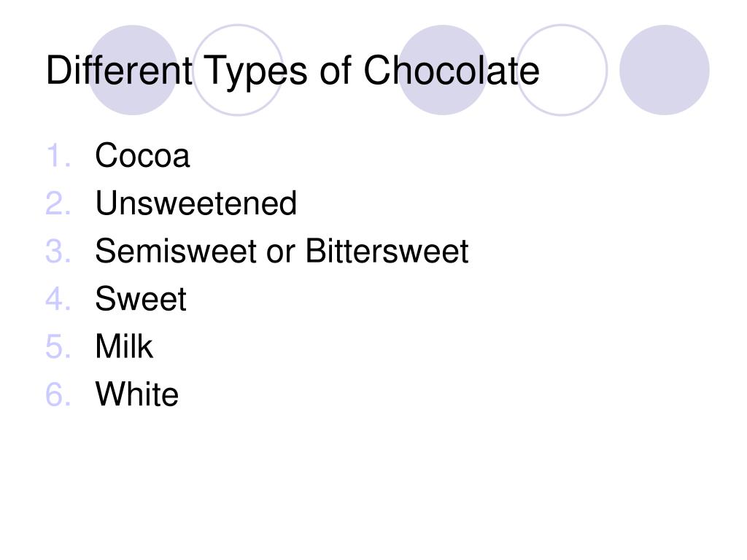Click the Milk list entry

coord(124,346)
